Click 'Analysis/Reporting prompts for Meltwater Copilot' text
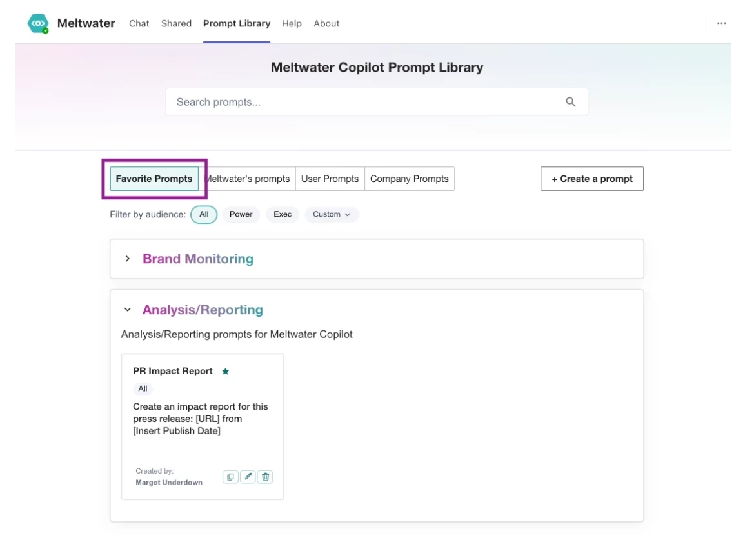 click(237, 334)
